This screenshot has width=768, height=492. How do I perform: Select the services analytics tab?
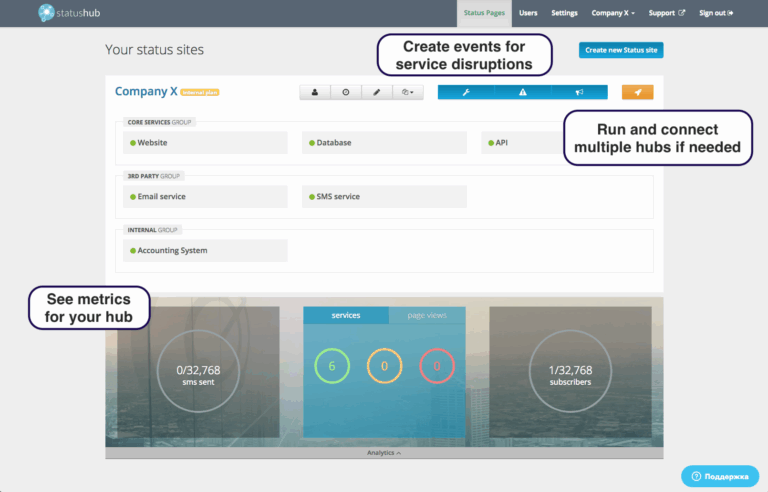(345, 315)
